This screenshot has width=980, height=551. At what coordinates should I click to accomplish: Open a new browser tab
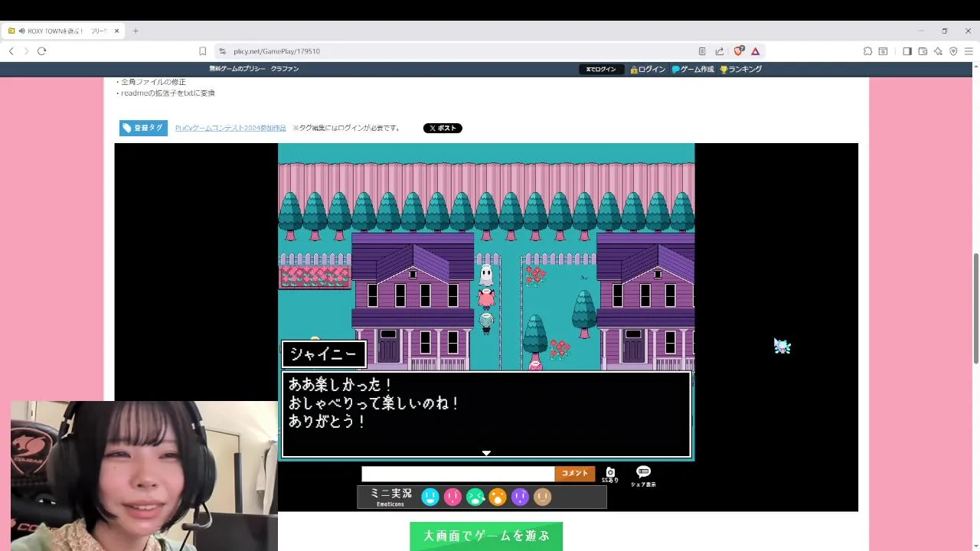pos(136,31)
